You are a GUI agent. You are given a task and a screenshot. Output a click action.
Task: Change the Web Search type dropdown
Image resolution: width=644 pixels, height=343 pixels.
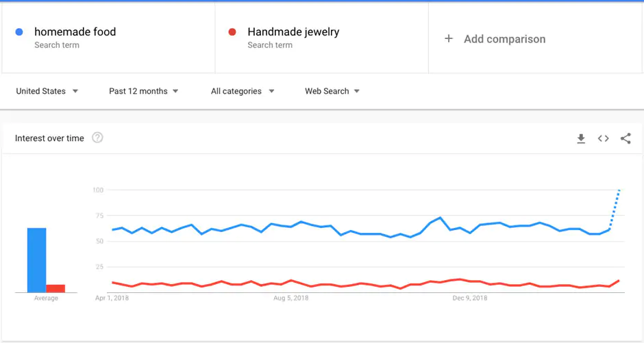[332, 91]
